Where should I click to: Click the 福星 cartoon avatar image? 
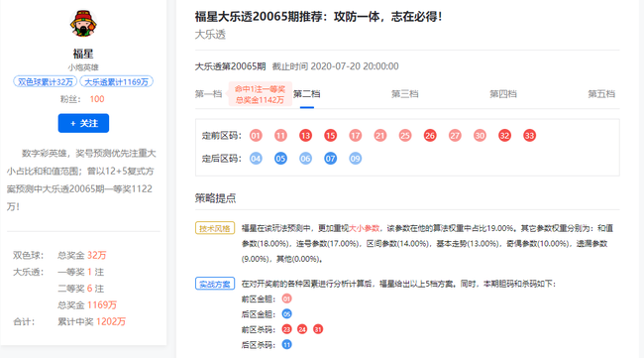click(83, 24)
